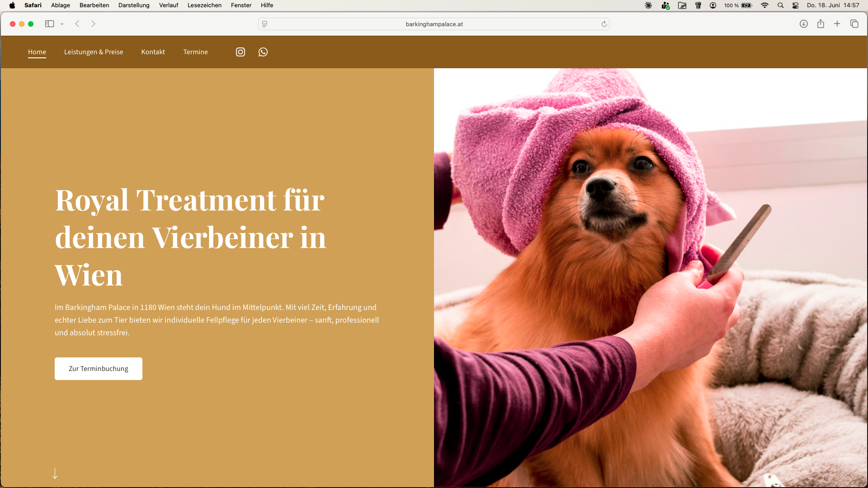Open the user account menu bar icon
Image resolution: width=868 pixels, height=488 pixels.
point(713,5)
